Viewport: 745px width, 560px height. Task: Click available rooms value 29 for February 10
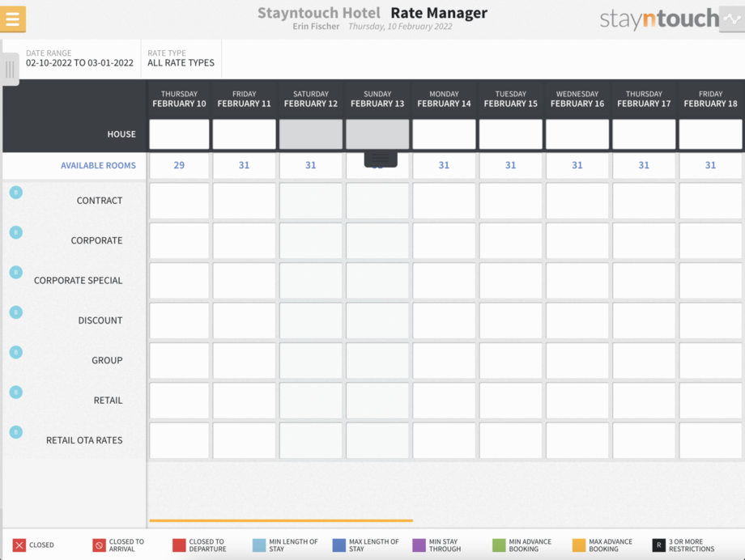tap(179, 165)
